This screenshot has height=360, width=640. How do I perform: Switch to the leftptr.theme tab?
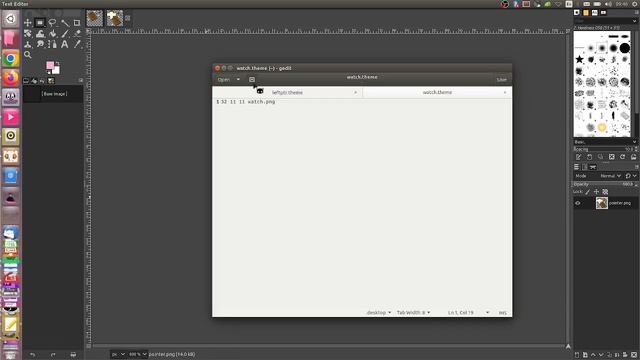coord(287,93)
